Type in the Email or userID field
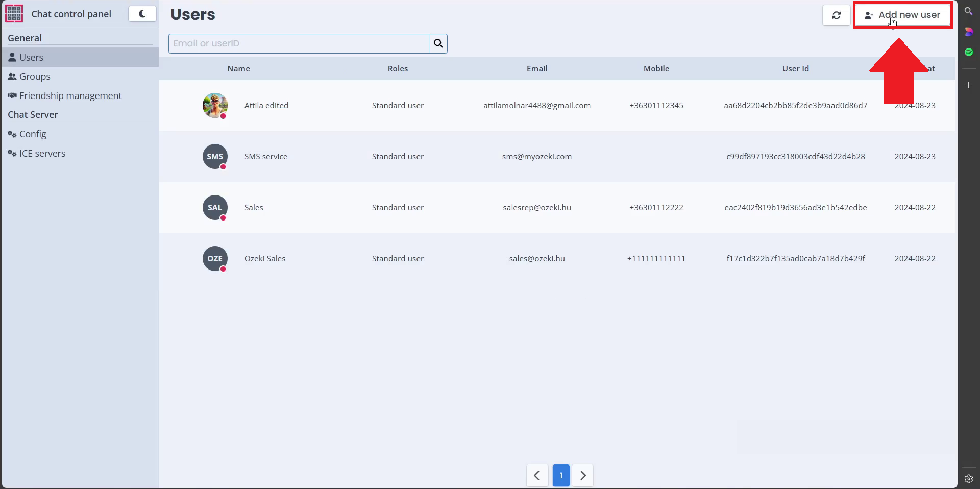The image size is (980, 489). (299, 43)
